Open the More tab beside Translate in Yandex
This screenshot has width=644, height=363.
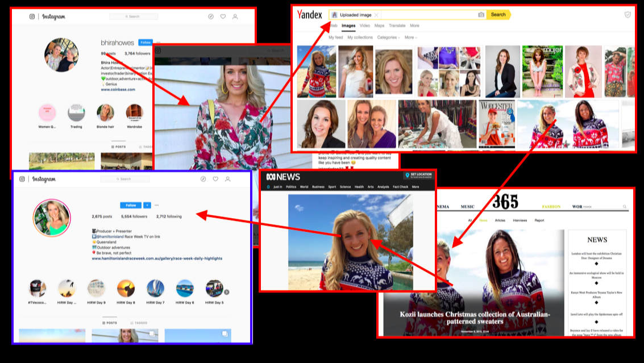(x=415, y=26)
